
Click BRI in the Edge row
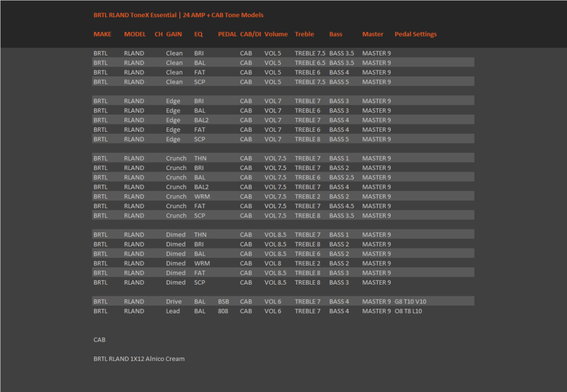199,101
